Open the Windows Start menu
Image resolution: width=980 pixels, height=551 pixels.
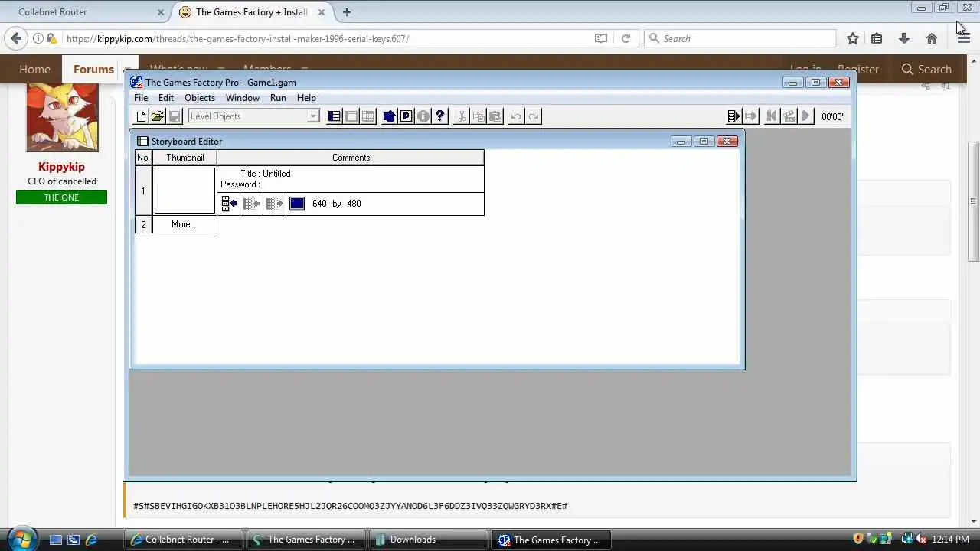click(21, 538)
